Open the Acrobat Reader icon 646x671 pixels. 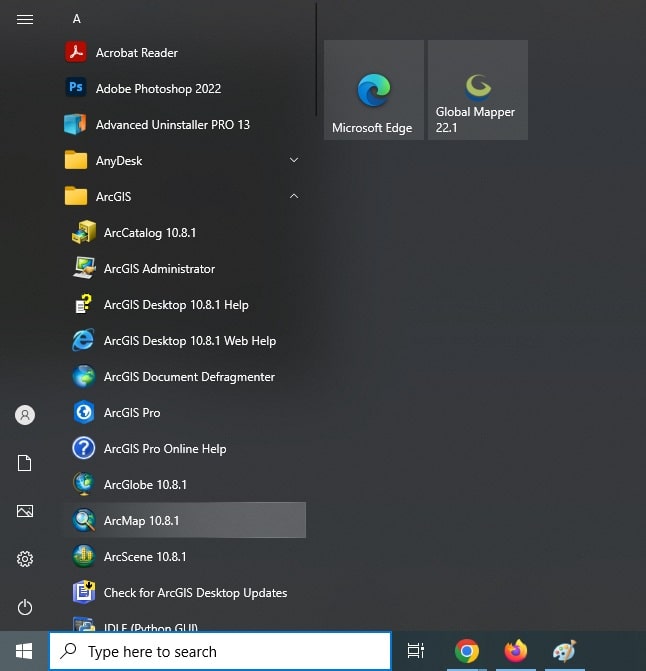[76, 52]
